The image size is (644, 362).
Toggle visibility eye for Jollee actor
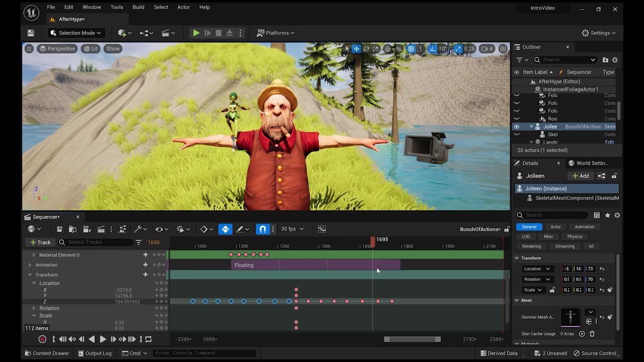pos(516,127)
